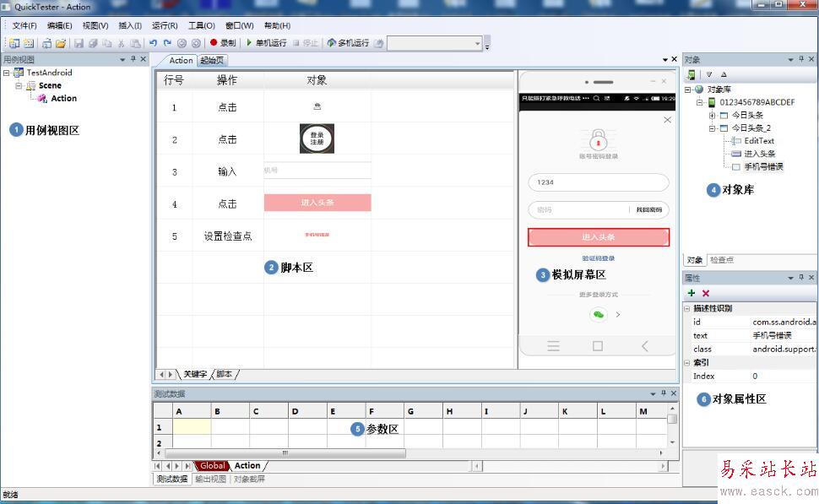The image size is (819, 504).
Task: Expand the 今日头条 tree node
Action: [713, 115]
